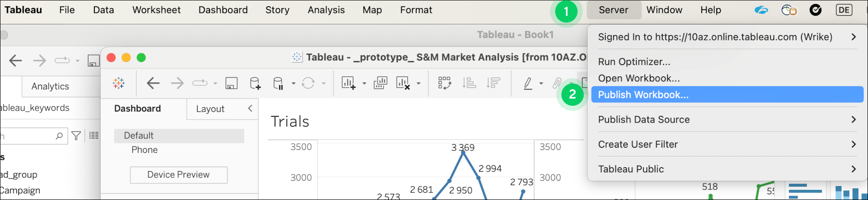Click the New Worksheet chart-plus icon

tap(349, 83)
